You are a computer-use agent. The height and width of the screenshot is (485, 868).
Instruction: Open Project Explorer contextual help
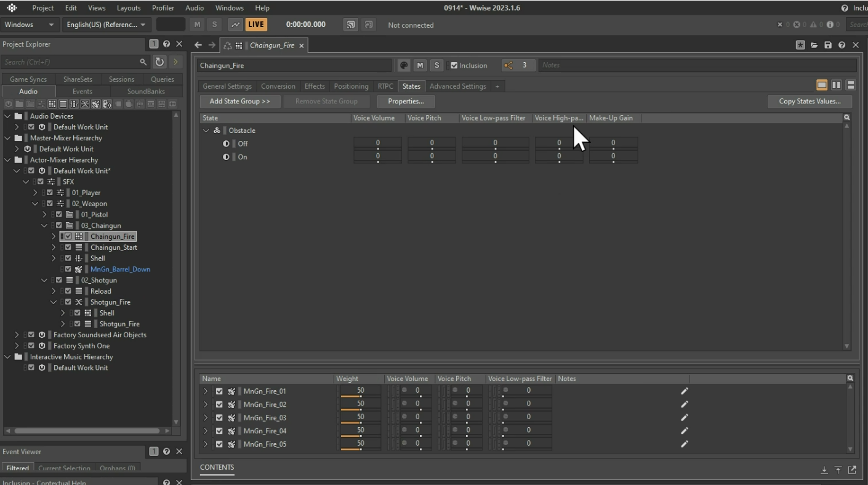(166, 44)
